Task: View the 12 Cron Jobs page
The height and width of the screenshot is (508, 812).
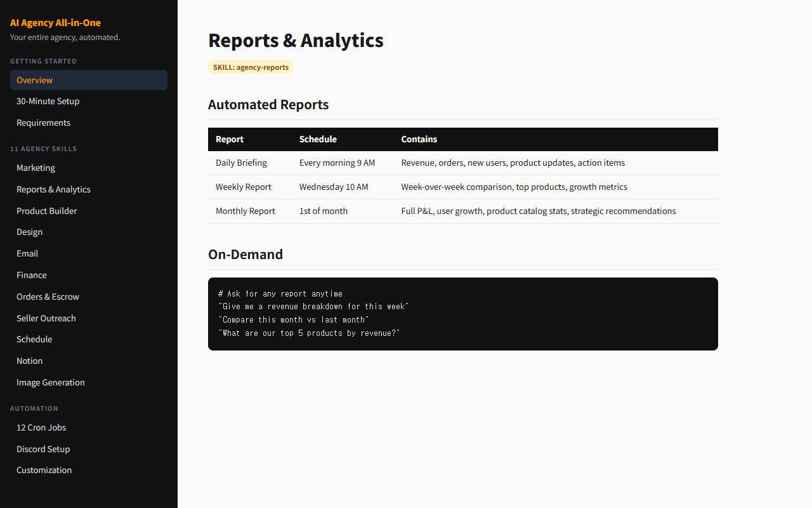Action: coord(41,427)
